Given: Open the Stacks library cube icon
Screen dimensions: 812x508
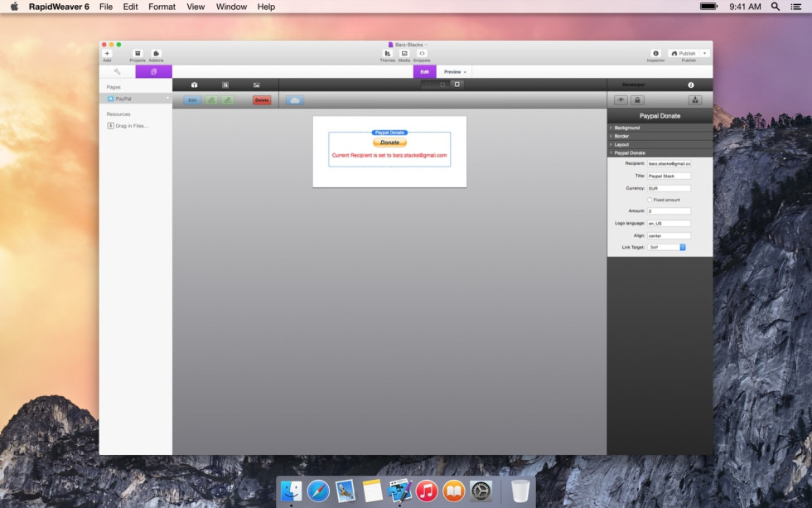Looking at the screenshot, I should pyautogui.click(x=194, y=85).
